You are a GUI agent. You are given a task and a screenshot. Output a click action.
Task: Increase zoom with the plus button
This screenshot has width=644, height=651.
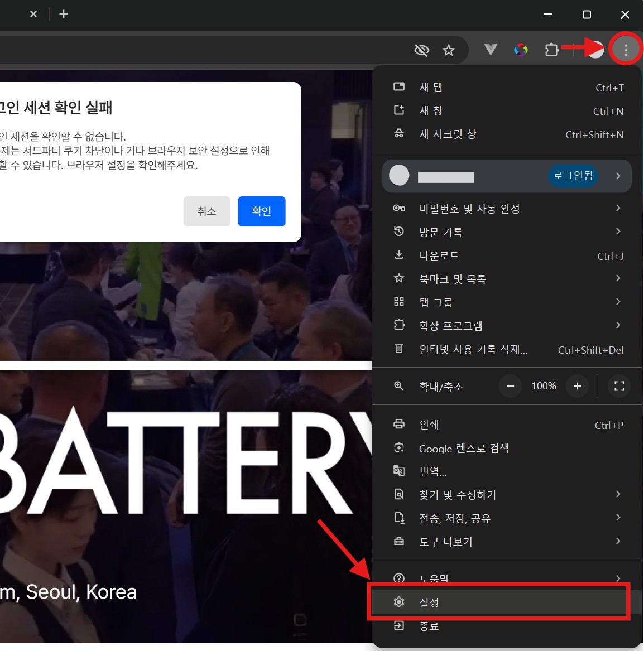(x=577, y=386)
